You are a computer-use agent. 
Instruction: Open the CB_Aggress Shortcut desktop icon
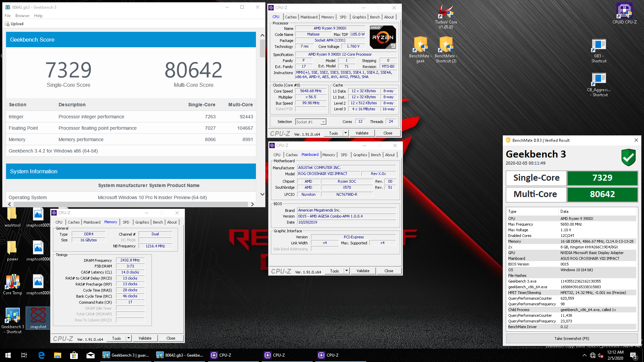tap(599, 84)
